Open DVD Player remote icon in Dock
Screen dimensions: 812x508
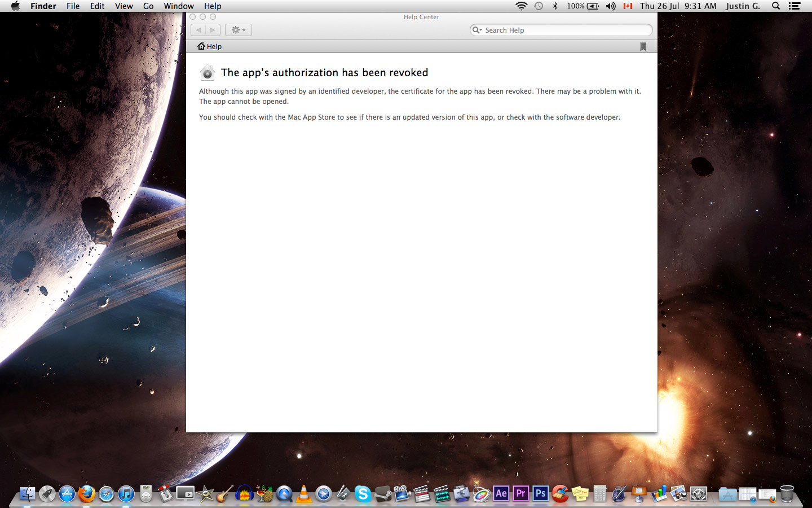click(146, 493)
